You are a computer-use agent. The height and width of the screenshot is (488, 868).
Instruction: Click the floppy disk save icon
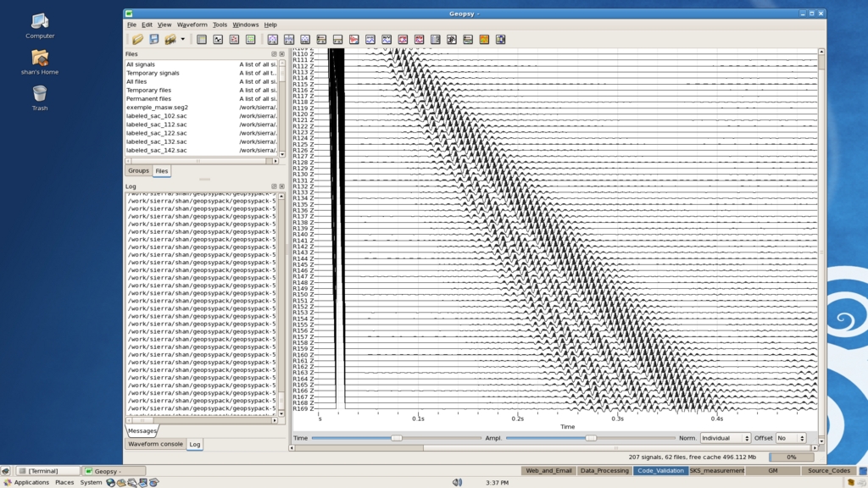click(154, 39)
